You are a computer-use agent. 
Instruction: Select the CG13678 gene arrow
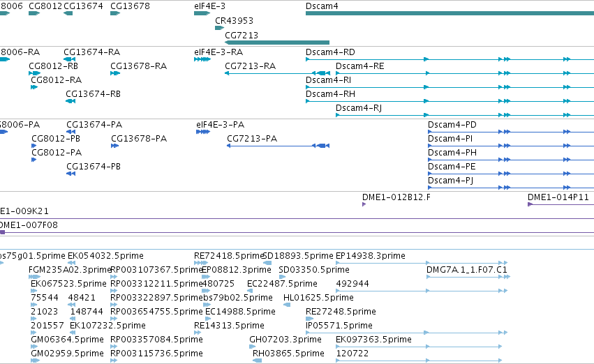click(114, 13)
